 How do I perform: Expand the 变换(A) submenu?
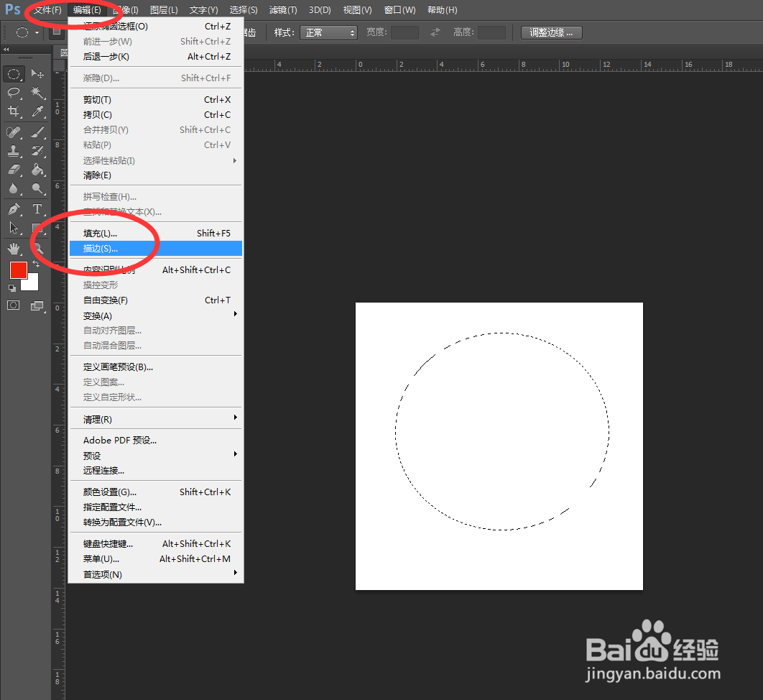(156, 316)
